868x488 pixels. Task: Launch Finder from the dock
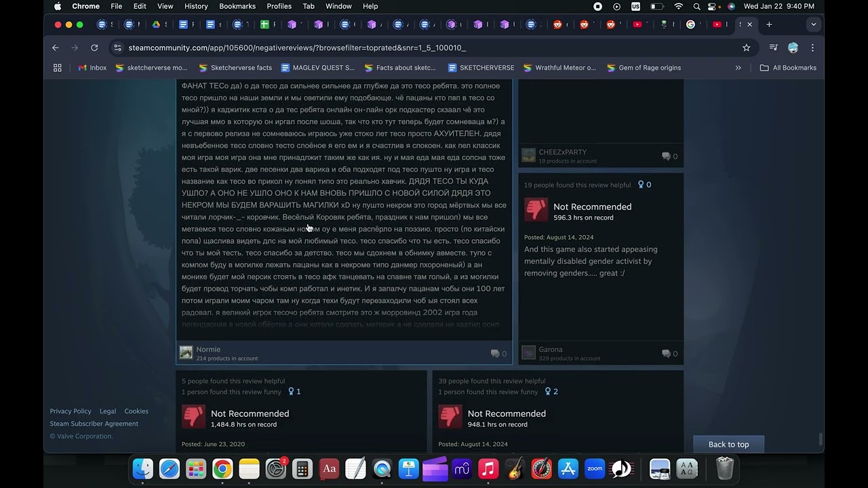[143, 469]
